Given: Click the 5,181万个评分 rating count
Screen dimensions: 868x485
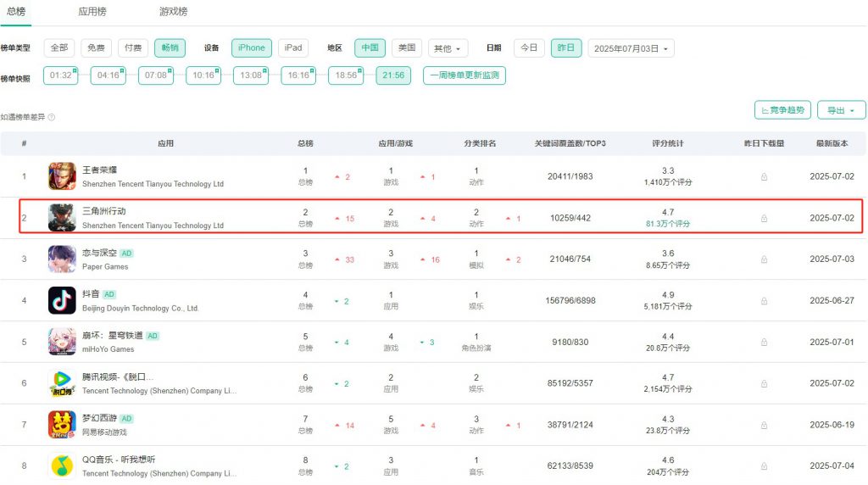Looking at the screenshot, I should [x=668, y=306].
